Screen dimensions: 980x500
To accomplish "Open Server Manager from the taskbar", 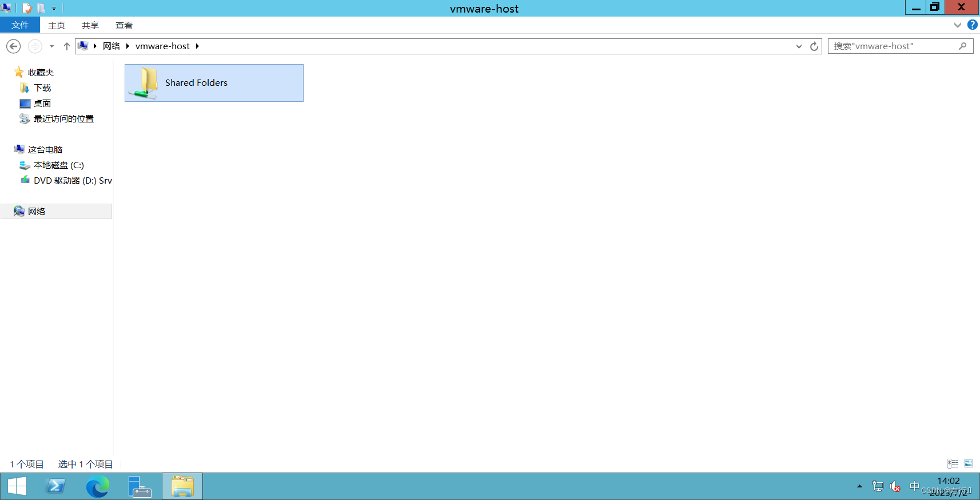I will pyautogui.click(x=140, y=486).
